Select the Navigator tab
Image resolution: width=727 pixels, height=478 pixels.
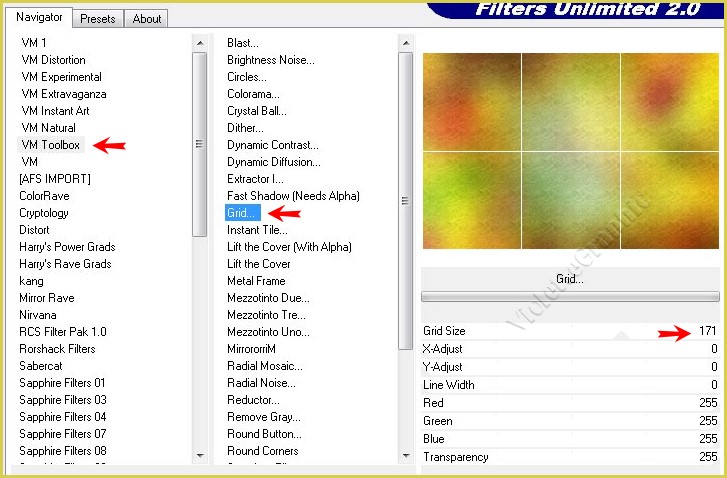point(39,17)
